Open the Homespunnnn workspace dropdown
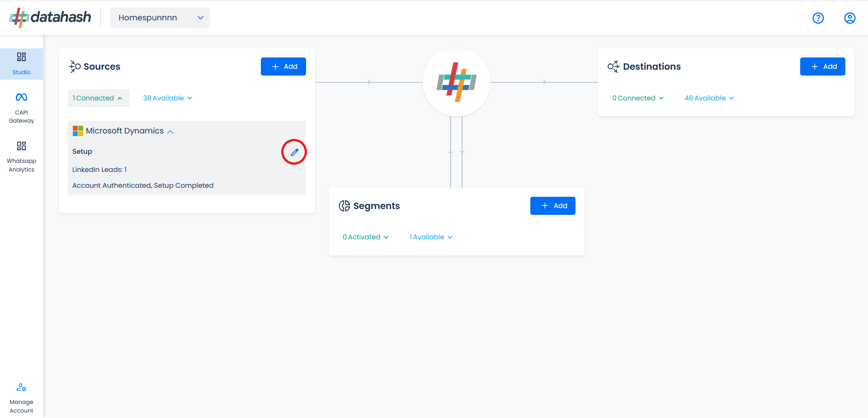Image resolution: width=868 pixels, height=418 pixels. click(x=160, y=18)
